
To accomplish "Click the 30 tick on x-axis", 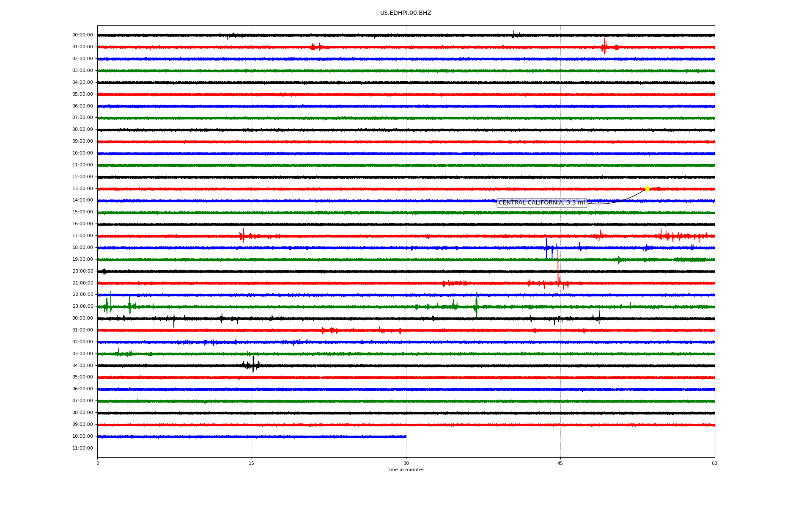I will pyautogui.click(x=406, y=463).
